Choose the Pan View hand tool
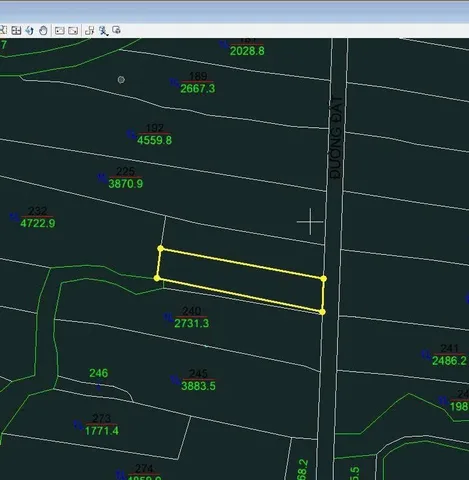469x480 pixels. (x=43, y=31)
